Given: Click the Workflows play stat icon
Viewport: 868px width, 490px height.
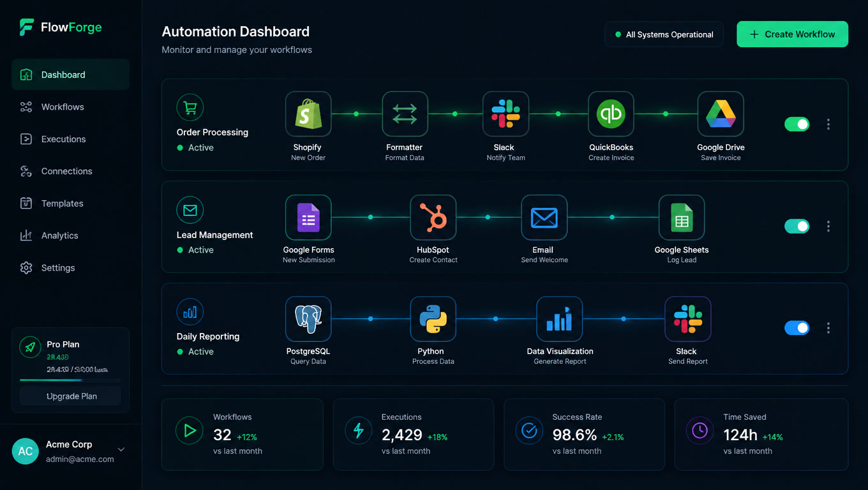Looking at the screenshot, I should point(189,431).
